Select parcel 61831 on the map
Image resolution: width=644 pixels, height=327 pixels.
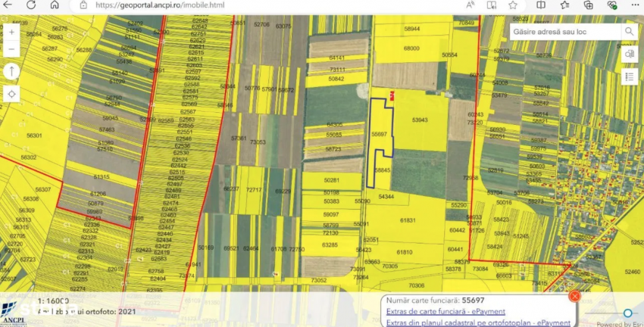pyautogui.click(x=408, y=220)
